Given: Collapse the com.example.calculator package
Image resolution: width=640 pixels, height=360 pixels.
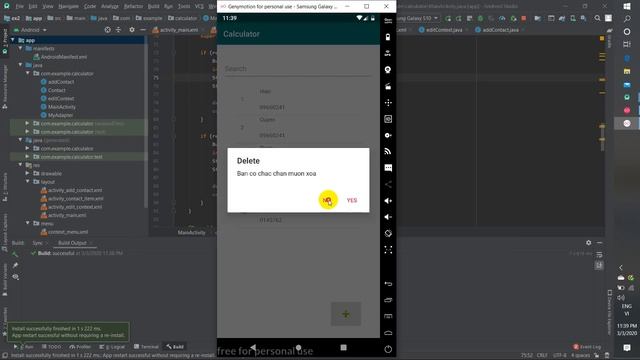Looking at the screenshot, I should (28, 73).
